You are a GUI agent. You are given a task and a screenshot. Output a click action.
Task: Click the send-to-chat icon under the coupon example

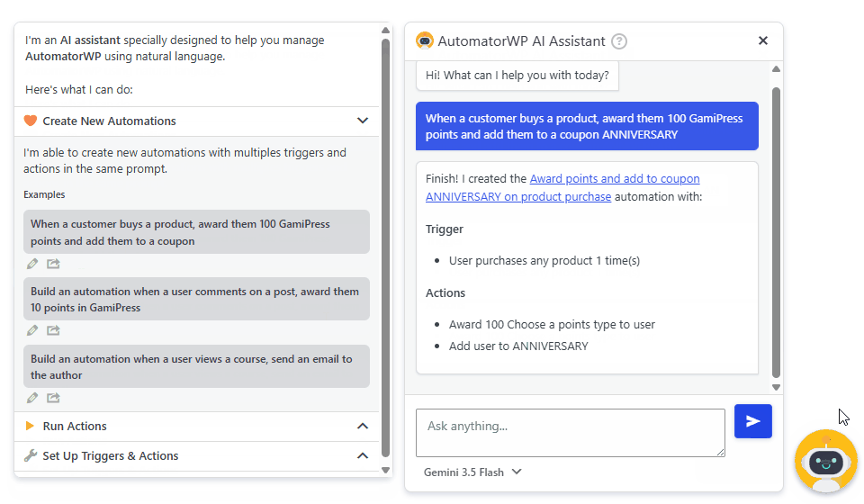click(x=53, y=264)
